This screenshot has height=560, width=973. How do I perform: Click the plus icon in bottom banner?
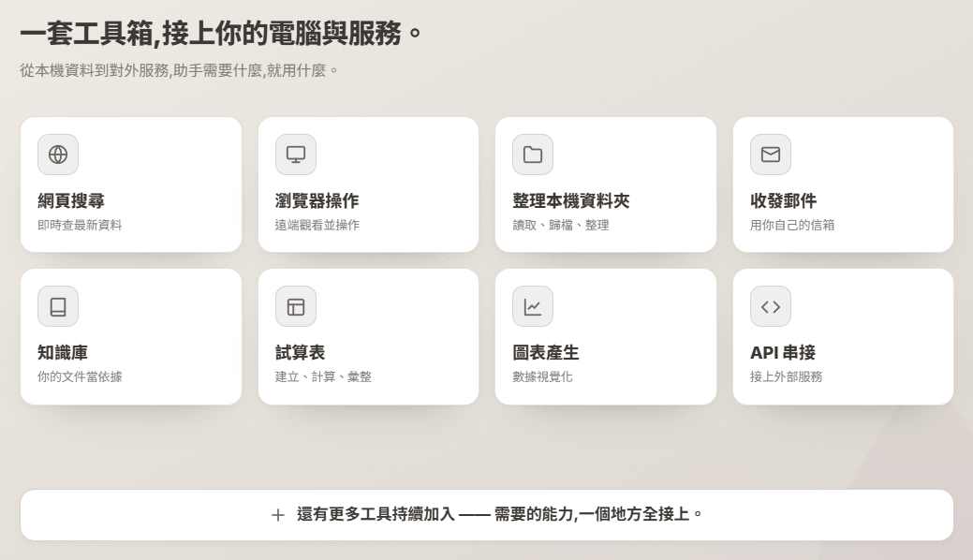coord(278,515)
